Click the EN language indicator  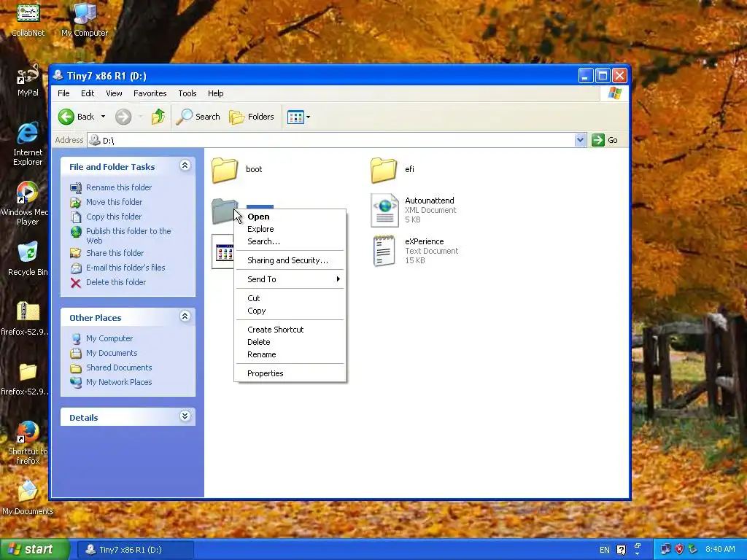coord(604,550)
